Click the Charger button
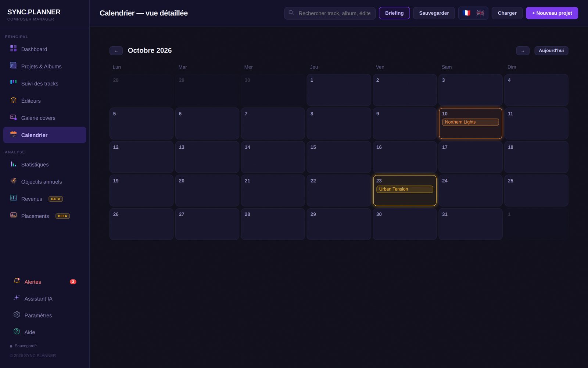The height and width of the screenshot is (368, 588). click(x=507, y=13)
